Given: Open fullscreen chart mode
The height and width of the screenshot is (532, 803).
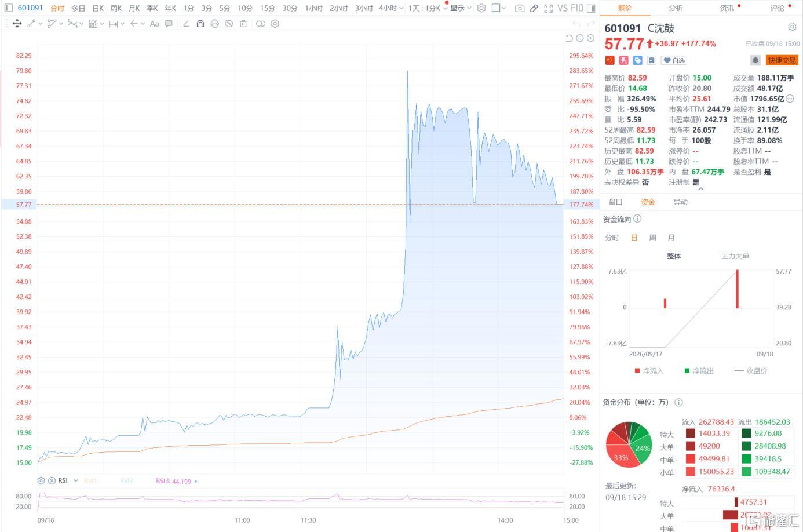Looking at the screenshot, I should pos(548,8).
